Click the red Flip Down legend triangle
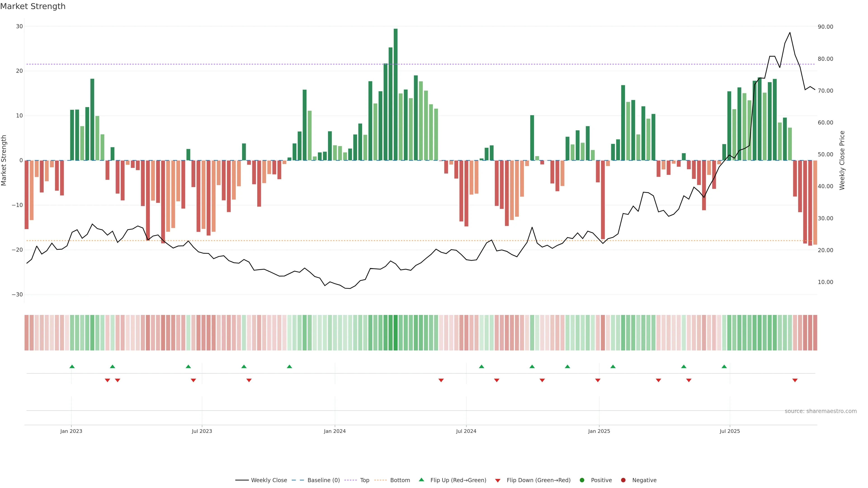This screenshot has height=488, width=868. (x=498, y=481)
